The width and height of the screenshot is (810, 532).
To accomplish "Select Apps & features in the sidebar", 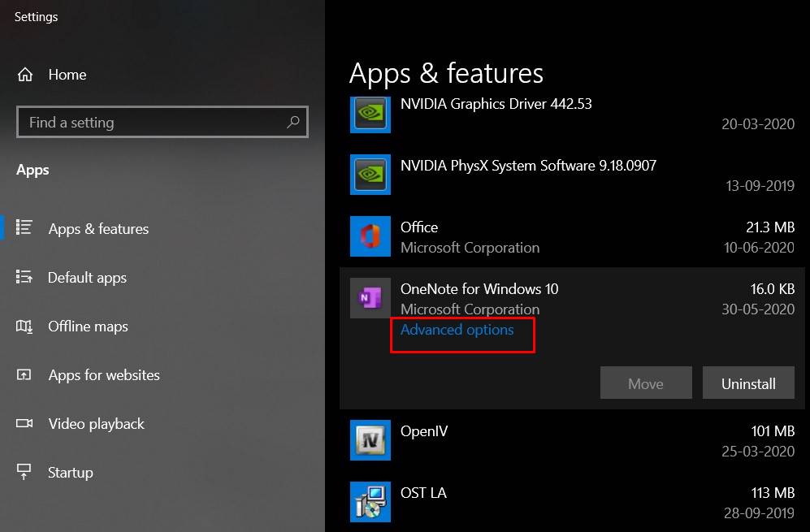I will 97,228.
